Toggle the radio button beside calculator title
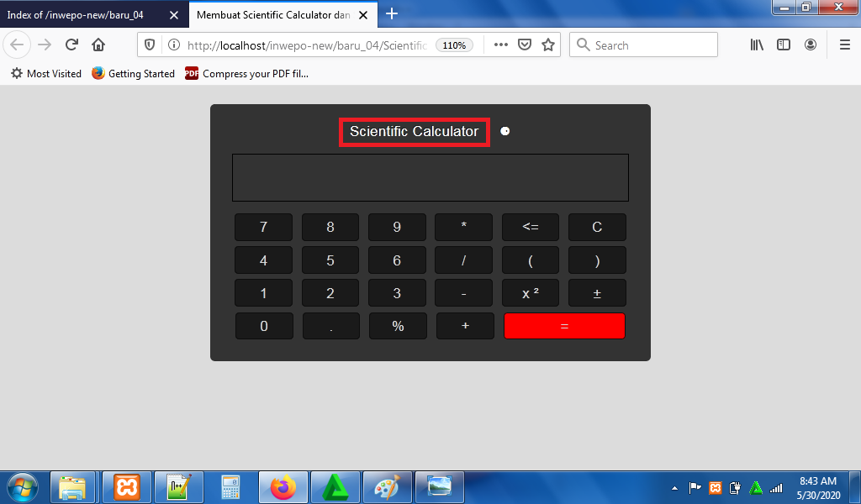This screenshot has height=504, width=861. 505,131
